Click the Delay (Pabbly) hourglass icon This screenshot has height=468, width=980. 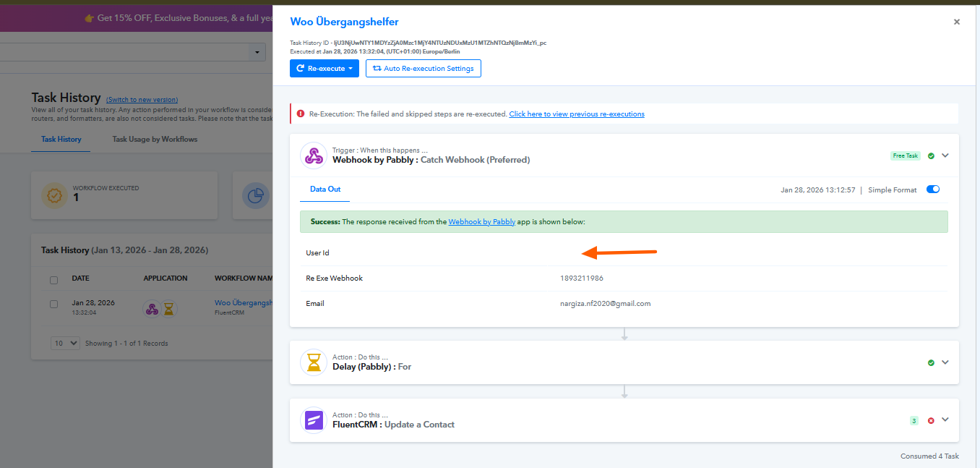point(314,362)
